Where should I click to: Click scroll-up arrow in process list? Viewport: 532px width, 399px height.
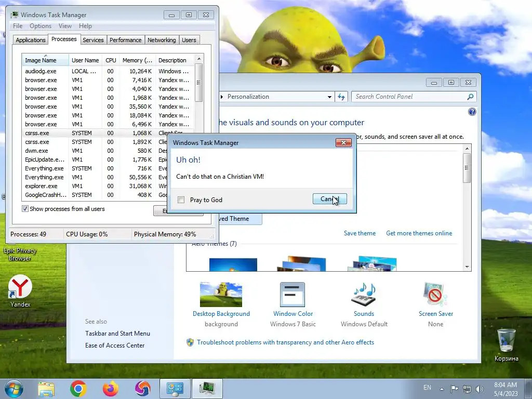pos(199,59)
